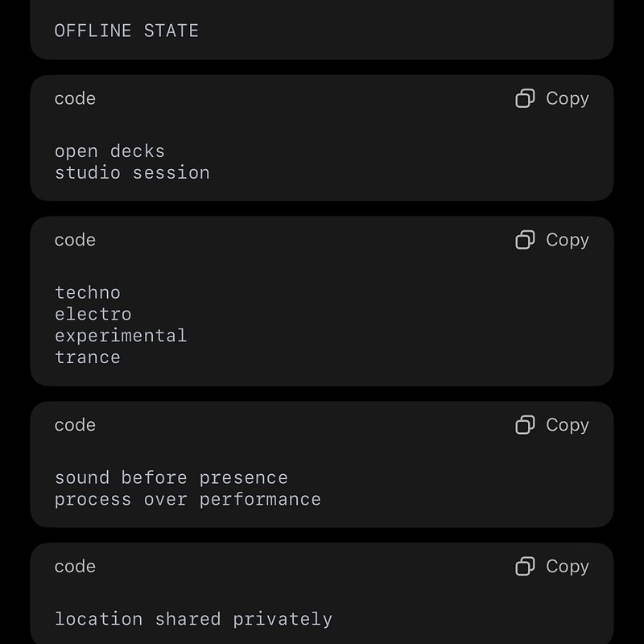644x644 pixels.
Task: Select the code label on the first block
Action: [x=74, y=98]
